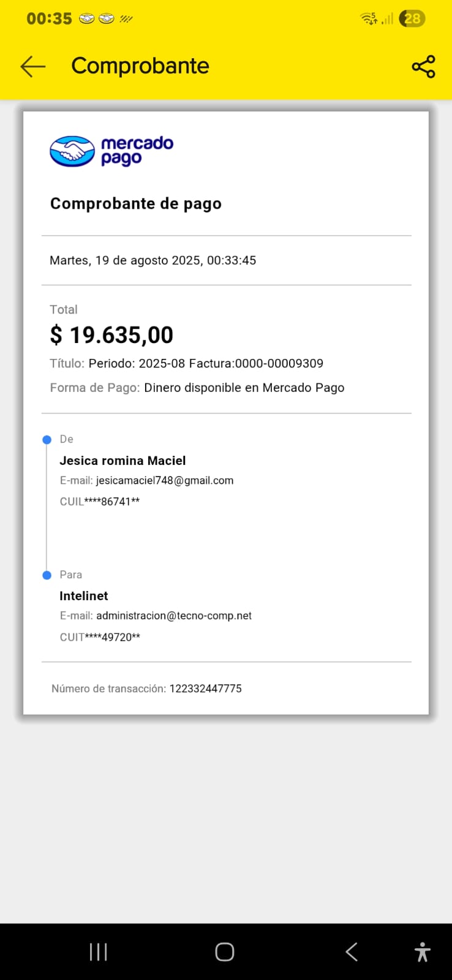The width and height of the screenshot is (452, 980).
Task: Tap the Mercado Pago handshake logo
Action: click(72, 151)
